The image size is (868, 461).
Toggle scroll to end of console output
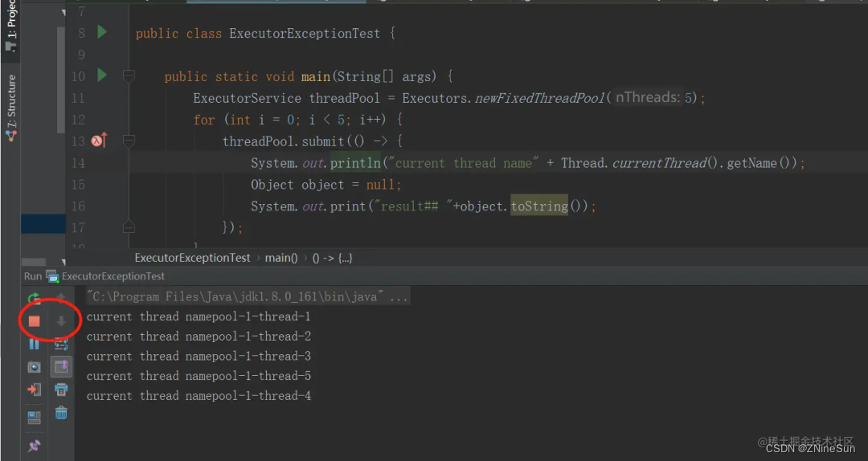click(61, 366)
